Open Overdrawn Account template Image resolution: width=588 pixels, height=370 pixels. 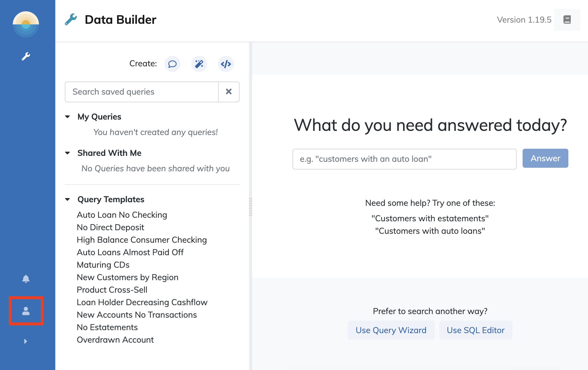click(x=115, y=340)
